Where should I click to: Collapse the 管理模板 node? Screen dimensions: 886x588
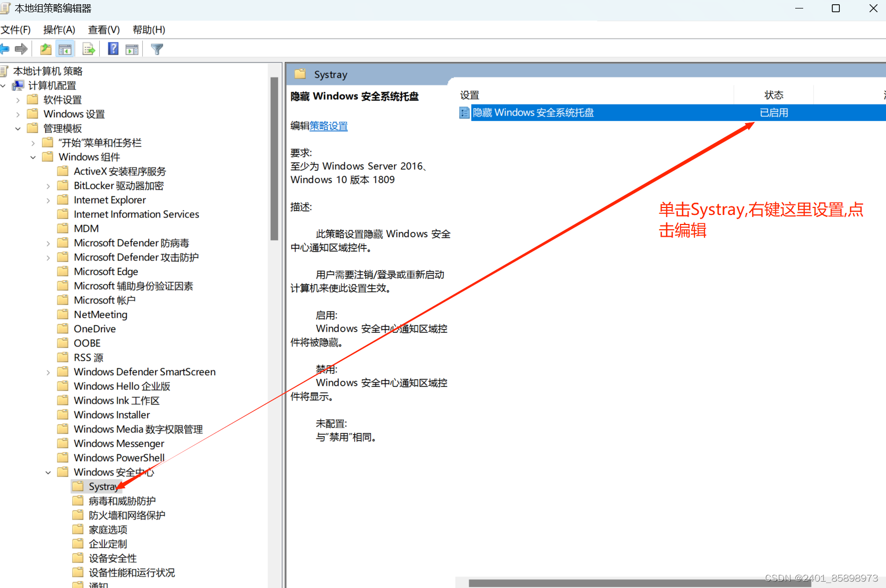click(18, 128)
